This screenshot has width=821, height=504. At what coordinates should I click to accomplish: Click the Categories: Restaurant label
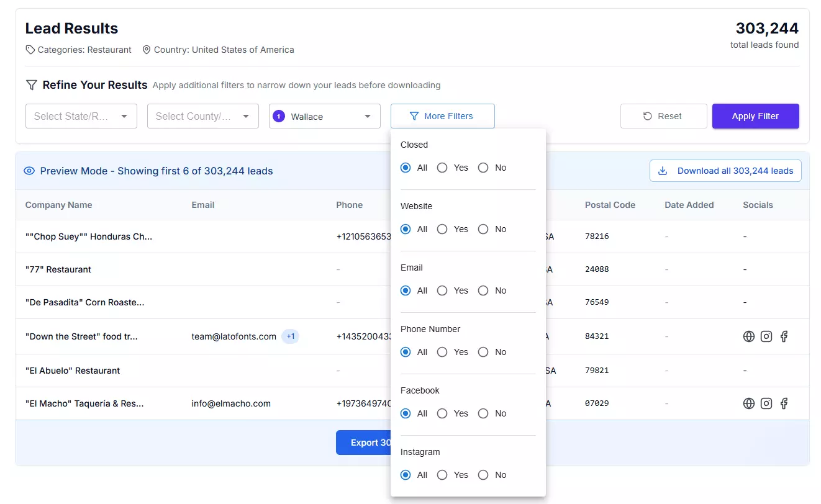click(84, 50)
